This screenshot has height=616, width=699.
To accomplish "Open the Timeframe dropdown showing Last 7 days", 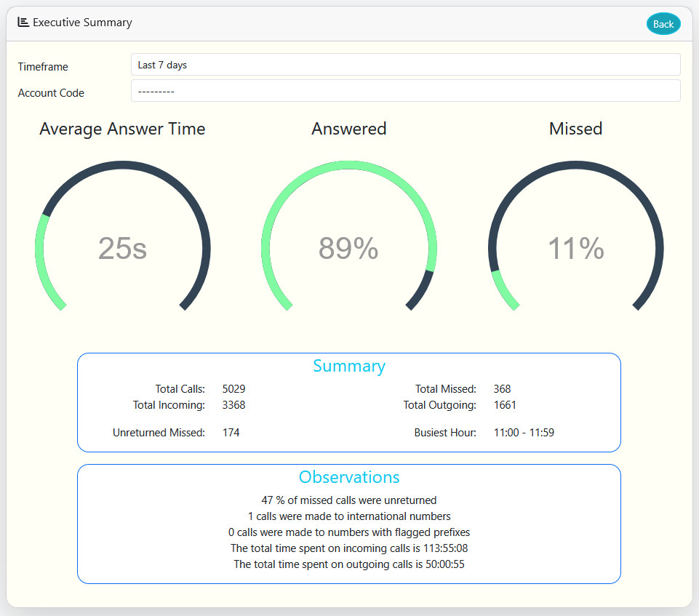I will coord(405,65).
